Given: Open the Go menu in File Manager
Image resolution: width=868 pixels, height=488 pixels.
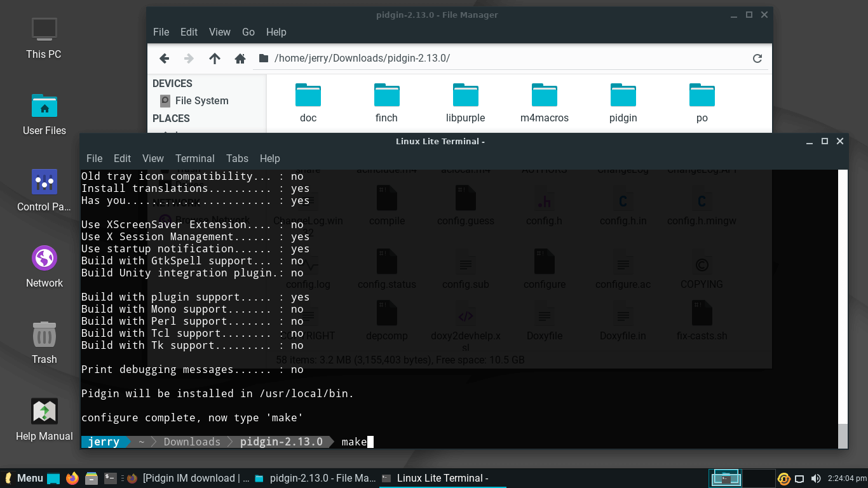Looking at the screenshot, I should [x=248, y=32].
